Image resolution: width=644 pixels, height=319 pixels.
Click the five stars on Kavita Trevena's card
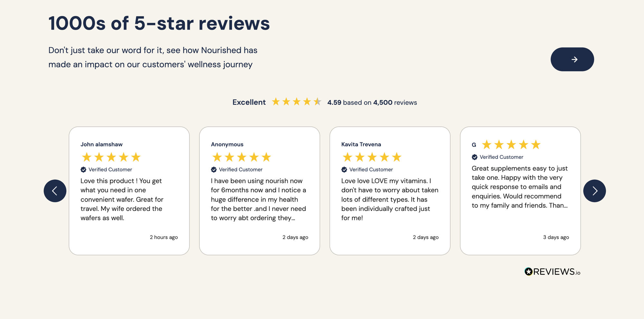pyautogui.click(x=372, y=157)
